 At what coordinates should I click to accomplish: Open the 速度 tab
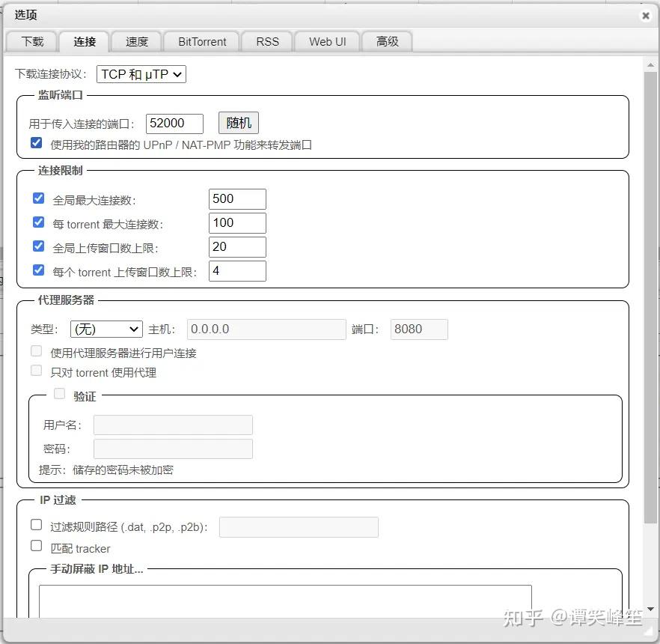click(x=136, y=42)
